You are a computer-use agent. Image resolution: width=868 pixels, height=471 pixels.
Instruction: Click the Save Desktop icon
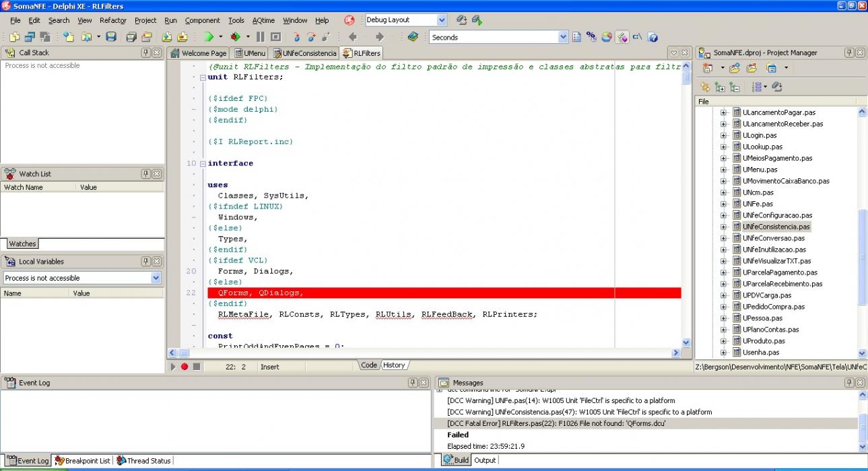[x=462, y=20]
